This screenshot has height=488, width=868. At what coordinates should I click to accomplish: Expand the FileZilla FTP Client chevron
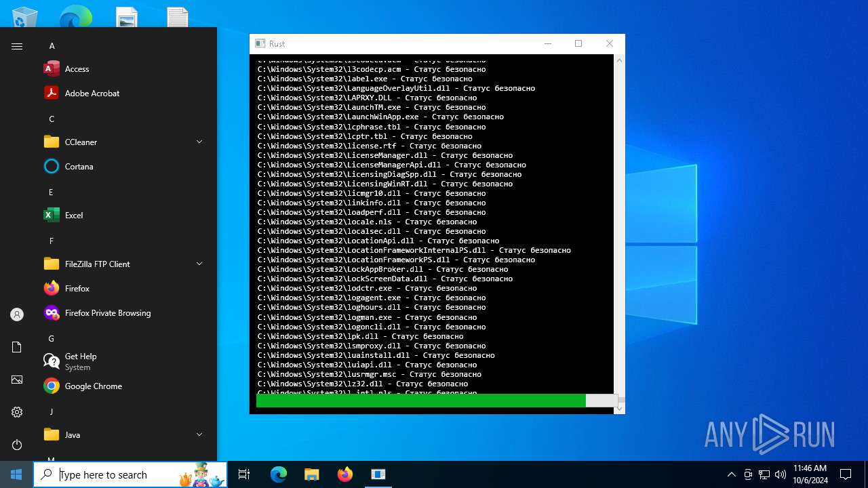tap(199, 264)
